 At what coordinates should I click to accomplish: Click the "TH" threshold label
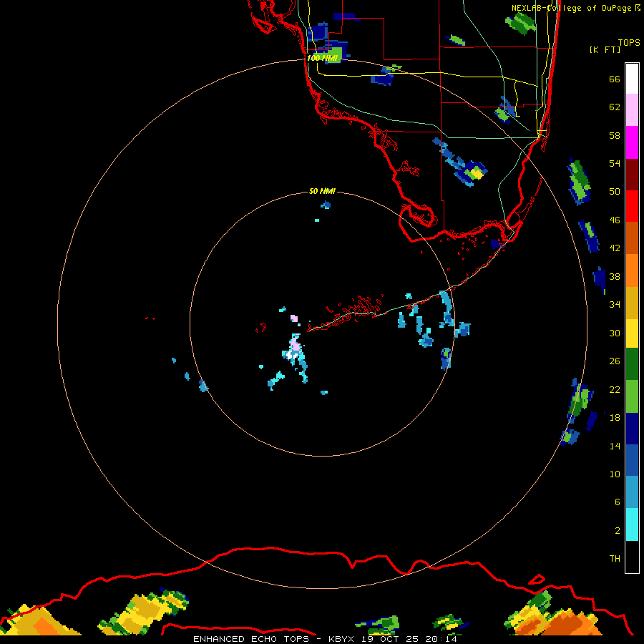pos(615,559)
